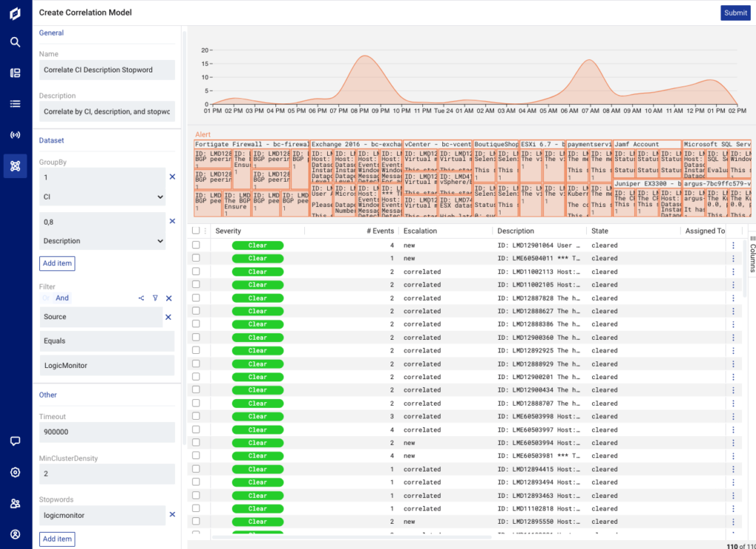Open the list view sidebar icon
This screenshot has width=756, height=549.
tap(16, 103)
